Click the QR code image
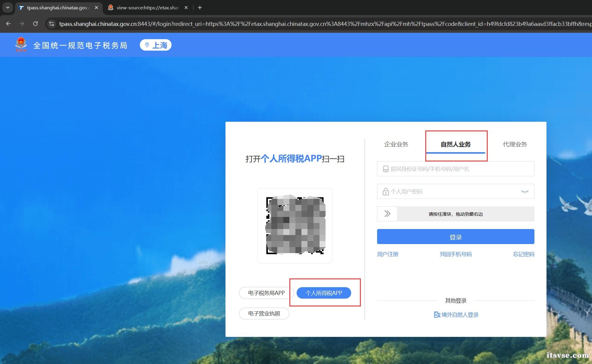592x364 pixels. pyautogui.click(x=295, y=225)
